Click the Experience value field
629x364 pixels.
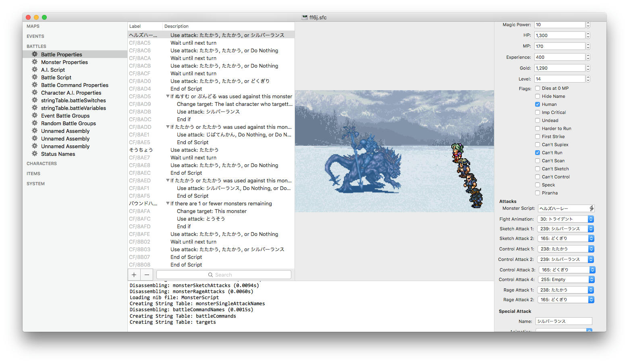tap(560, 57)
